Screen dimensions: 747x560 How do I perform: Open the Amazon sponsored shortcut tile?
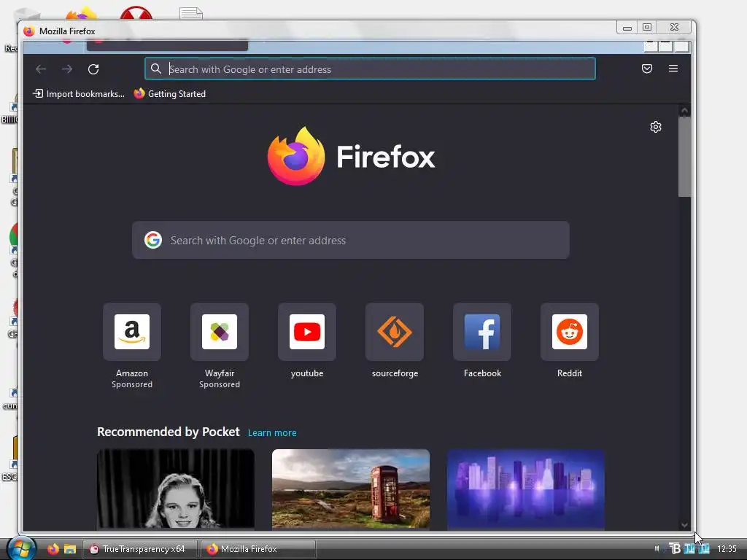pyautogui.click(x=132, y=332)
